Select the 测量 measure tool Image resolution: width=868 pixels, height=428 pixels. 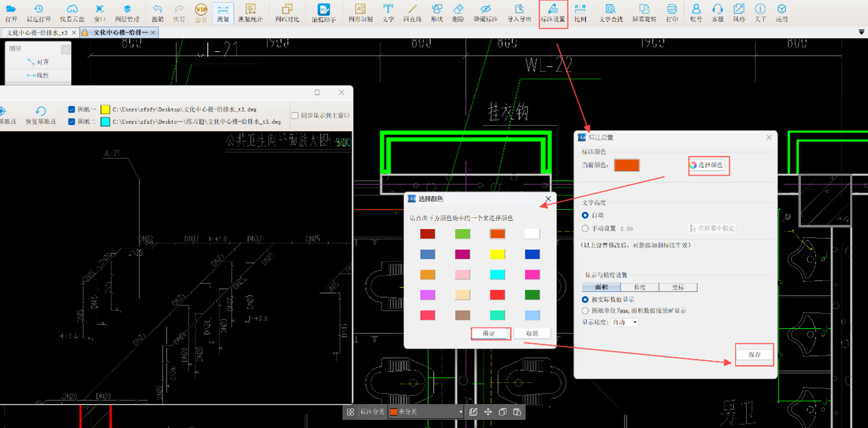click(223, 12)
